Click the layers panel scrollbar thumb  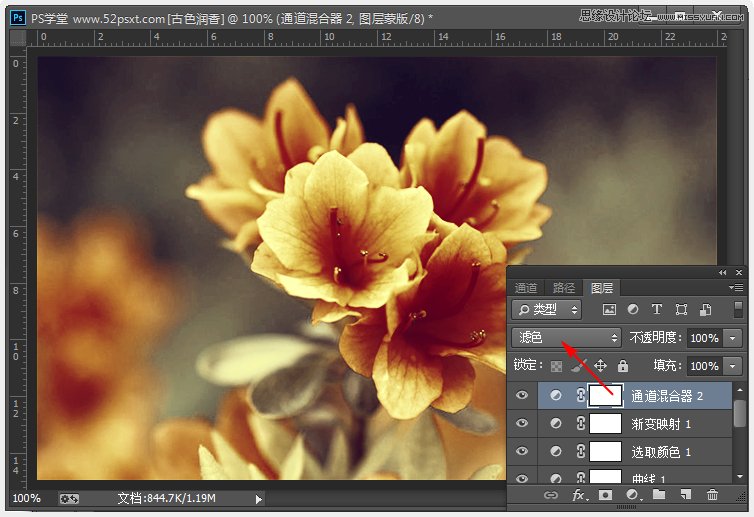(x=740, y=413)
